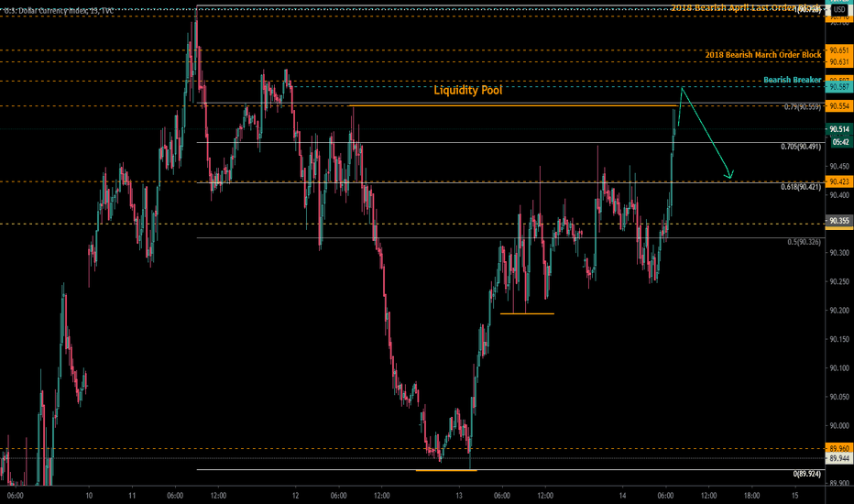Select the Fibonacci 0(89.924) level label
Image resolution: width=854 pixels, height=504 pixels.
806,475
